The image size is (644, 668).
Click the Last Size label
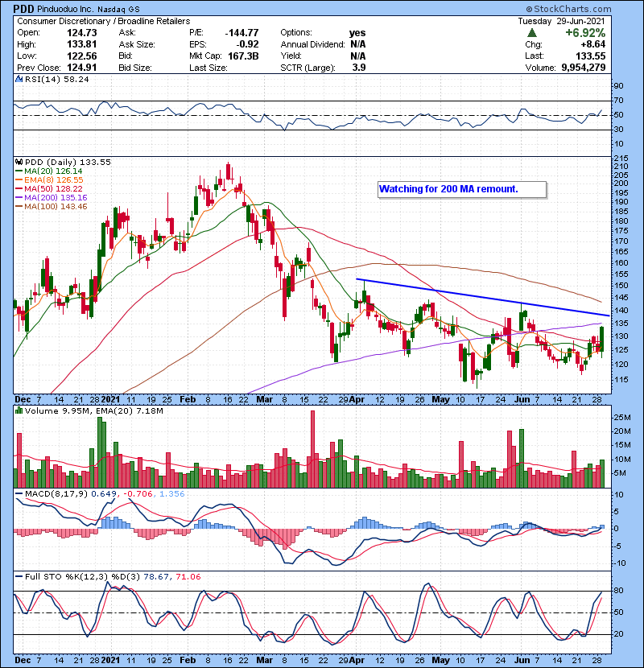coord(208,68)
